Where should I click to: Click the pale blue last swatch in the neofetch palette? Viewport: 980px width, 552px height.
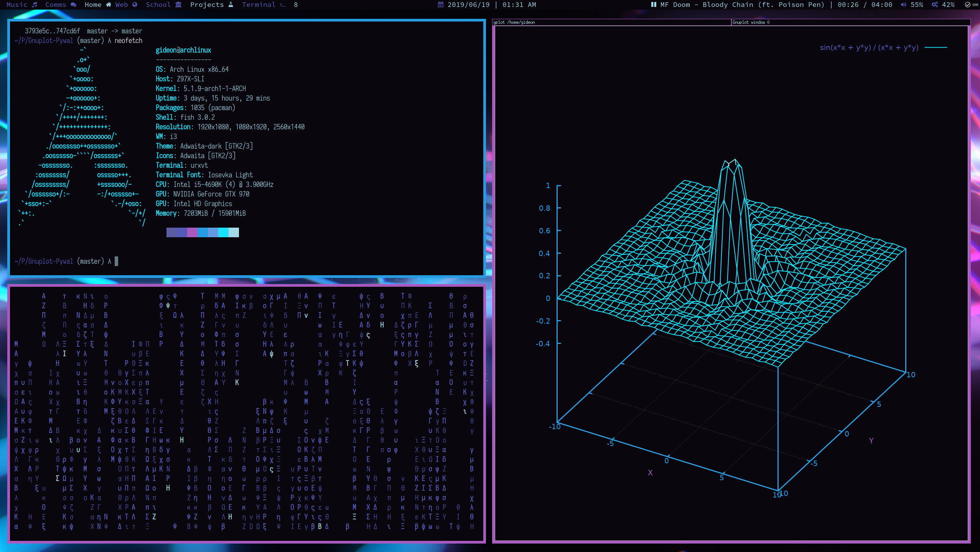(234, 232)
